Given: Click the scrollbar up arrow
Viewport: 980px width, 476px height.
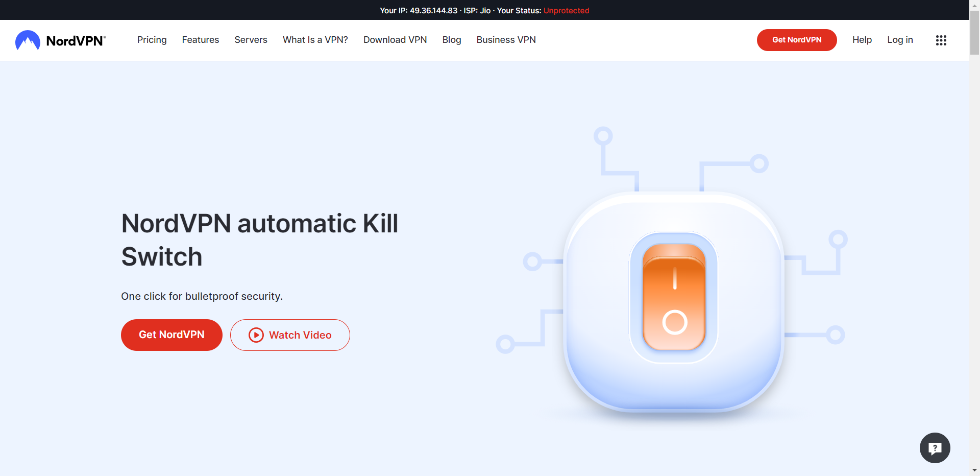Looking at the screenshot, I should coord(974,5).
